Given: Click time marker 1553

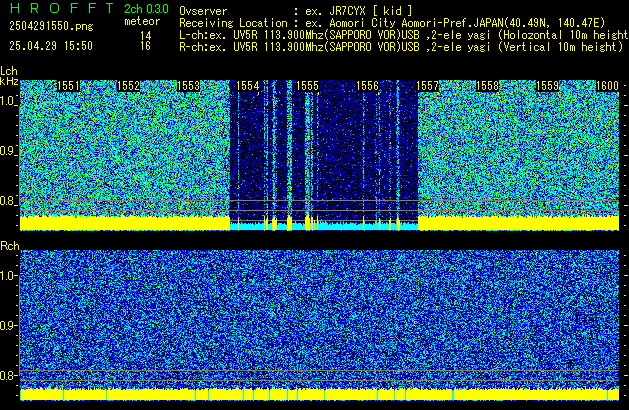Looking at the screenshot, I should point(188,86).
